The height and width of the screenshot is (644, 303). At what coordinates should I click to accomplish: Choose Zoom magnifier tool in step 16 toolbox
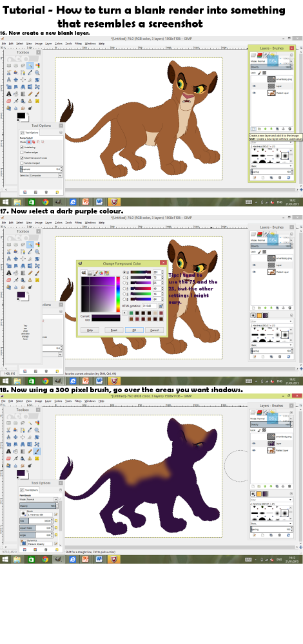(x=37, y=73)
